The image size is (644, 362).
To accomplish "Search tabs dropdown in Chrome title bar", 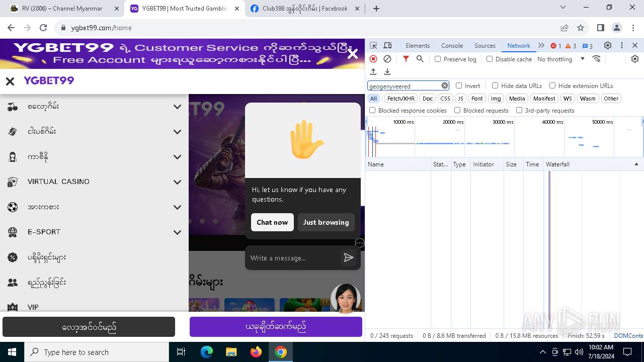I will [563, 8].
